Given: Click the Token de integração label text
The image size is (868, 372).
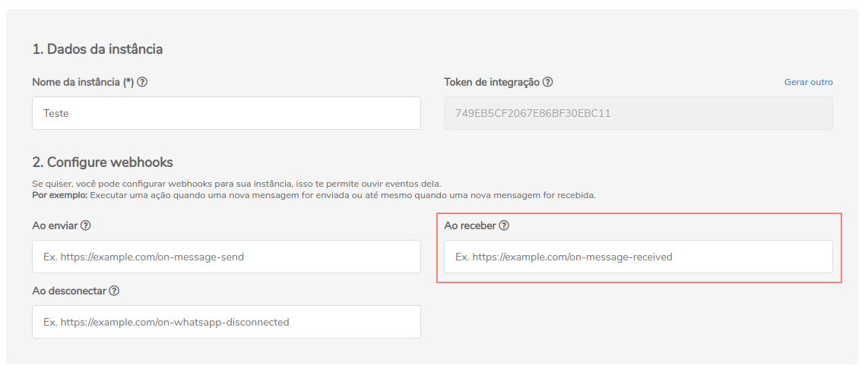Looking at the screenshot, I should click(x=492, y=82).
